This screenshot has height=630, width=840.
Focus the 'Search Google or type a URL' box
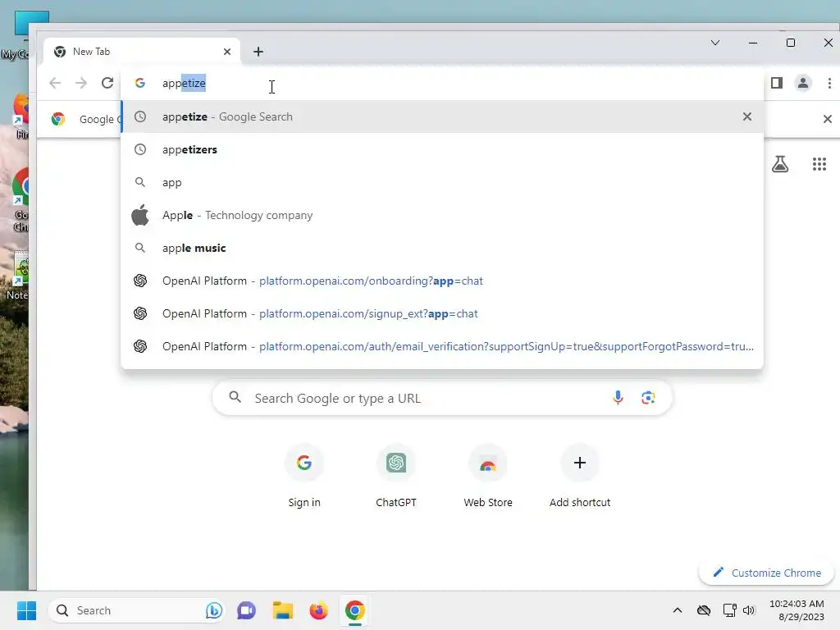(442, 398)
